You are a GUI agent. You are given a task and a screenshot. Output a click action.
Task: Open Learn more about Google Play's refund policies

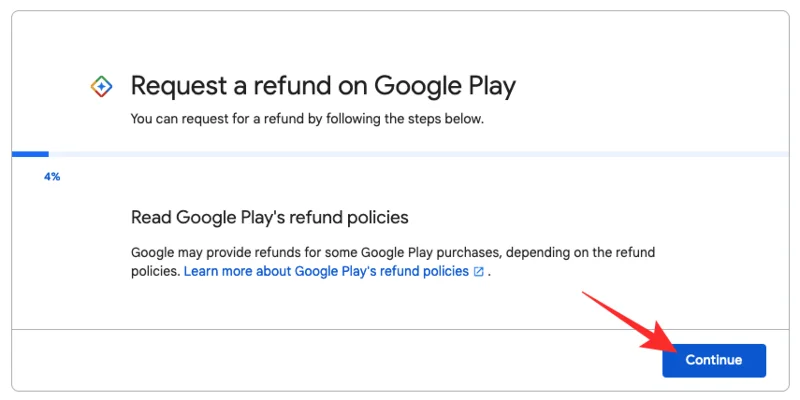tap(326, 272)
